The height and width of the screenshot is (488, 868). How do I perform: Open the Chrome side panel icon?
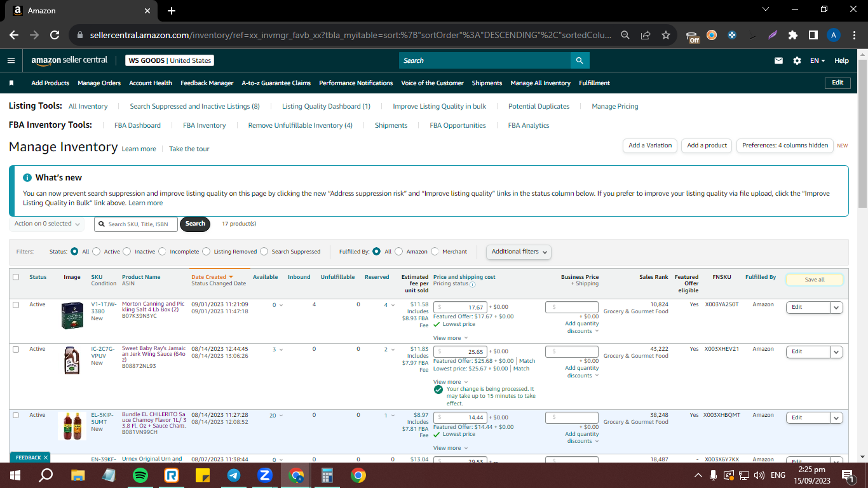813,35
